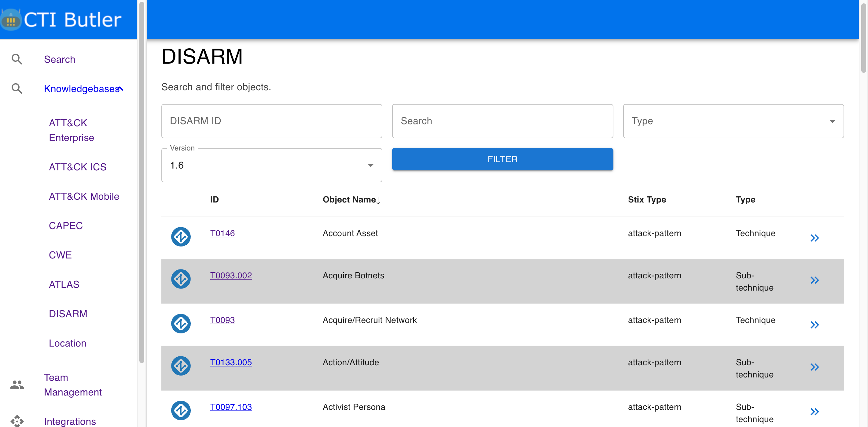
Task: Click the DISARM icon in Account Asset row
Action: [181, 237]
